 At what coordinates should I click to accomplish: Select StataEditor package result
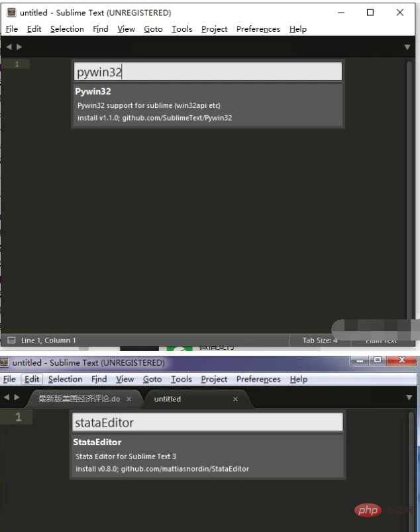(207, 456)
